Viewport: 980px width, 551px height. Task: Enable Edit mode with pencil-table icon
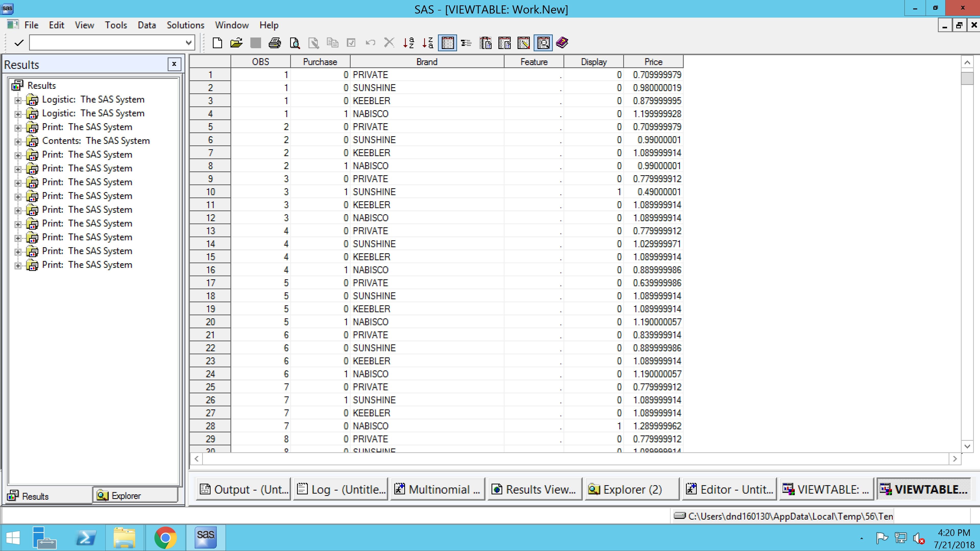523,43
